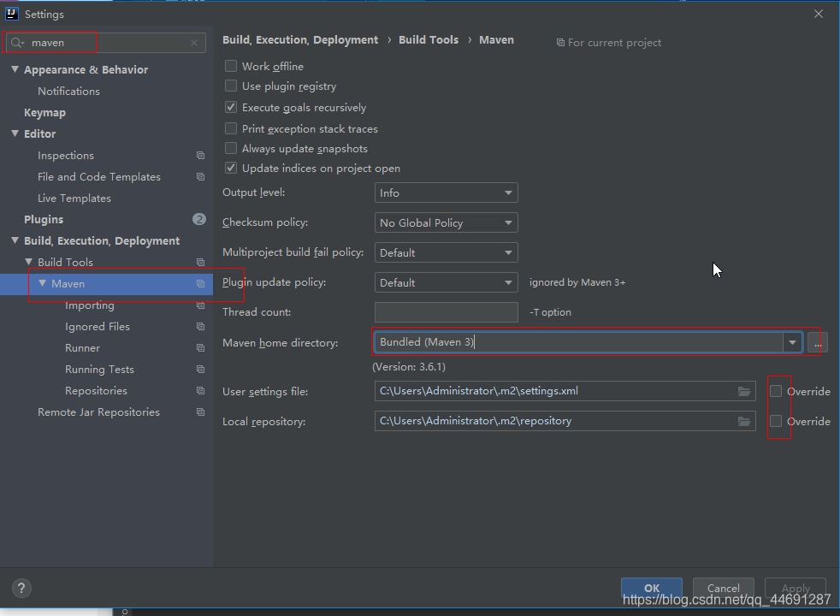Select File and Code Templates
Viewport: 840px width, 616px height.
[x=99, y=177]
